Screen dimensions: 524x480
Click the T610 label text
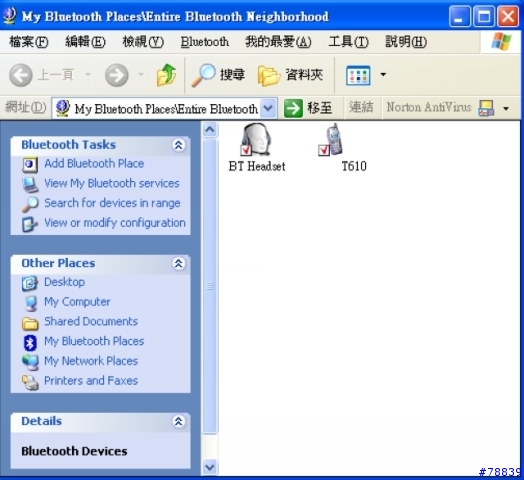coord(354,166)
